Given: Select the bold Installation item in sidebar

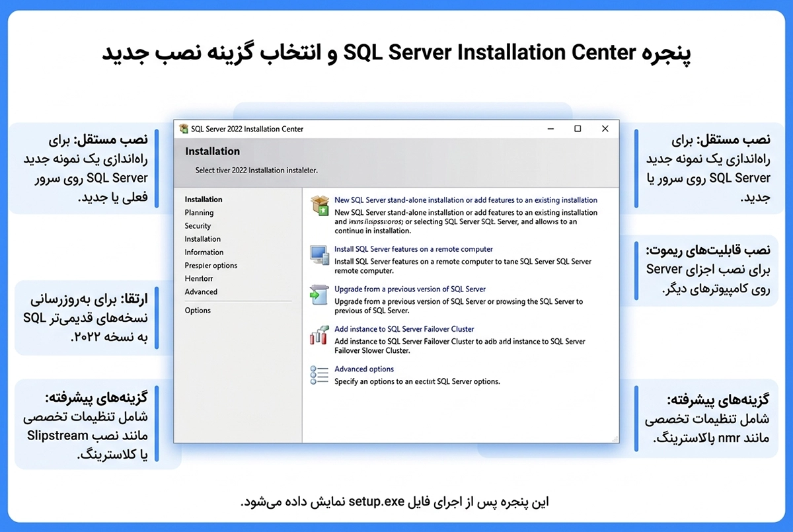Looking at the screenshot, I should [x=204, y=200].
